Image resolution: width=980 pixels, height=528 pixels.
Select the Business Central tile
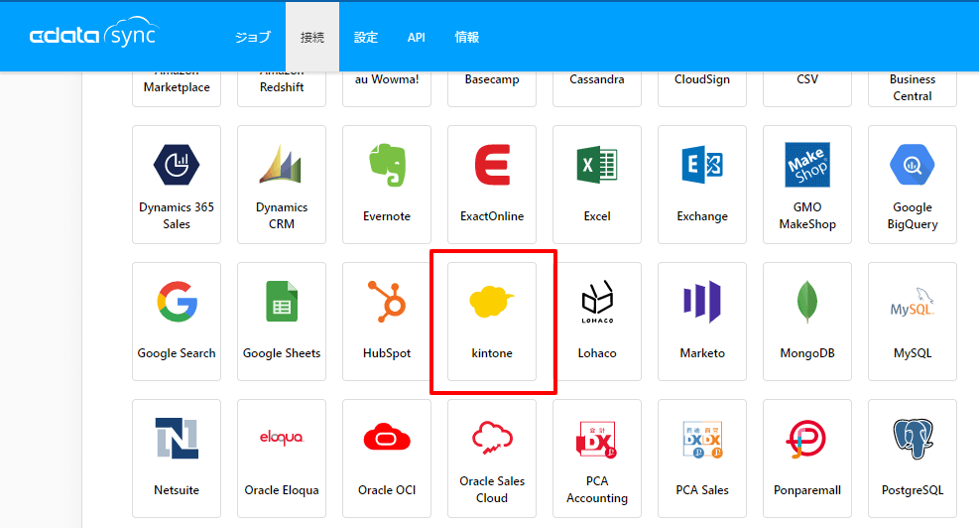[912, 87]
